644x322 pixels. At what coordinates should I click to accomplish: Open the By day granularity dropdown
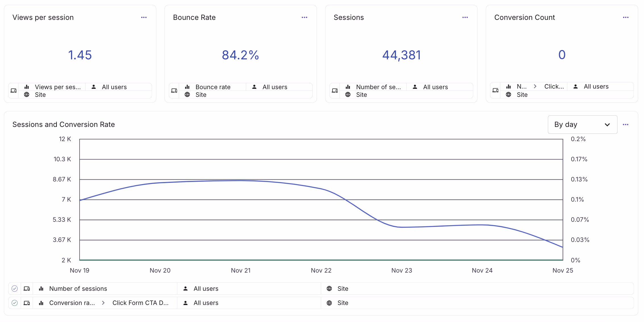tap(582, 125)
